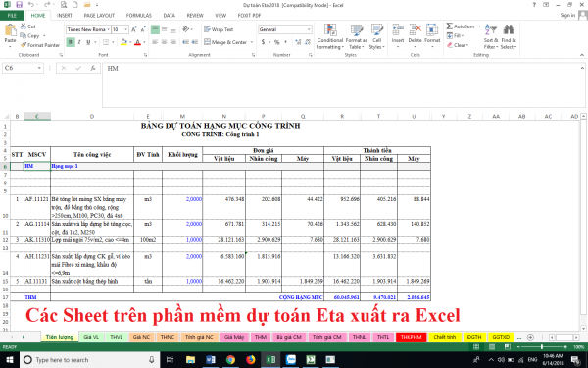
Task: Toggle Bold formatting
Action: click(71, 42)
